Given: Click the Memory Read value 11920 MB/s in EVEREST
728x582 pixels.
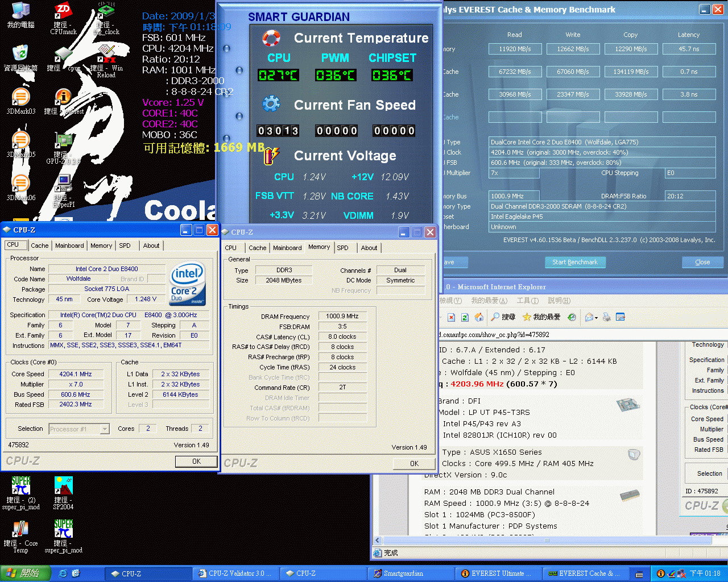Looking at the screenshot, I should pyautogui.click(x=515, y=49).
